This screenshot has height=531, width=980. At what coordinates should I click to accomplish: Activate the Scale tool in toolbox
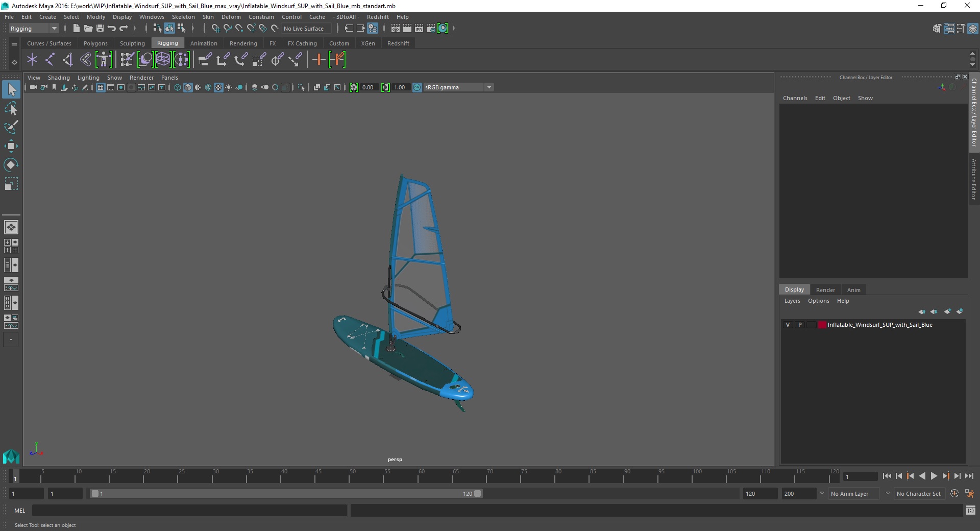coord(11,184)
